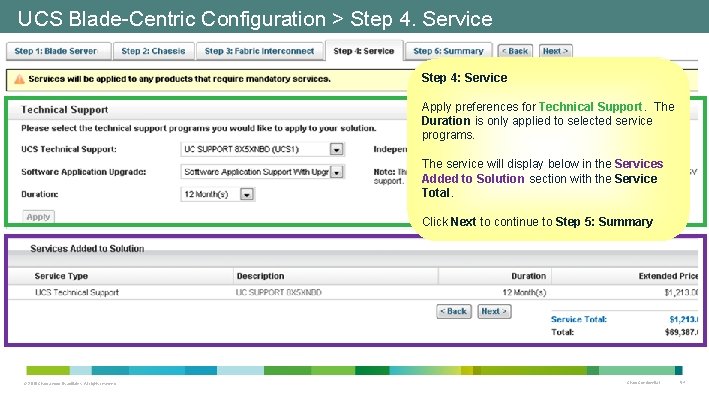
Task: Click the Total label below Service Total
Action: tap(562, 332)
